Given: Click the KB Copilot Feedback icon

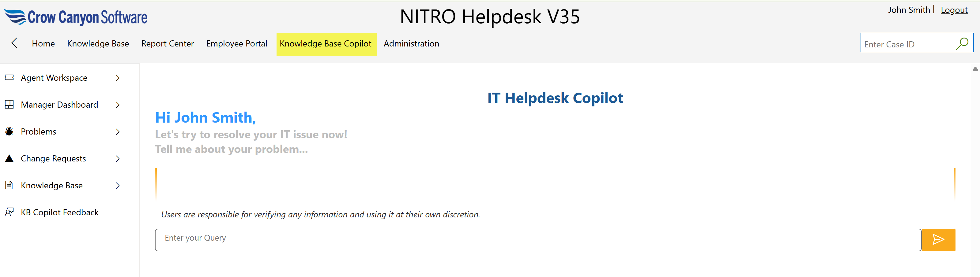Looking at the screenshot, I should click(x=9, y=212).
